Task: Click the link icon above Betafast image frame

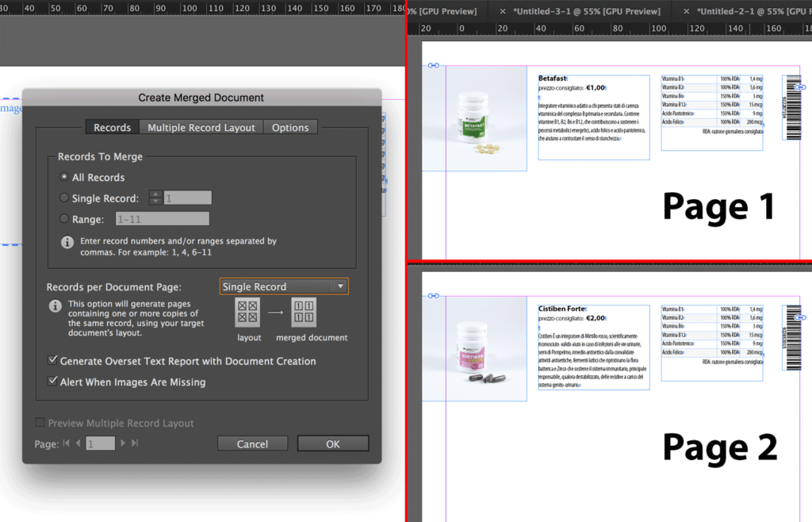Action: [x=434, y=65]
